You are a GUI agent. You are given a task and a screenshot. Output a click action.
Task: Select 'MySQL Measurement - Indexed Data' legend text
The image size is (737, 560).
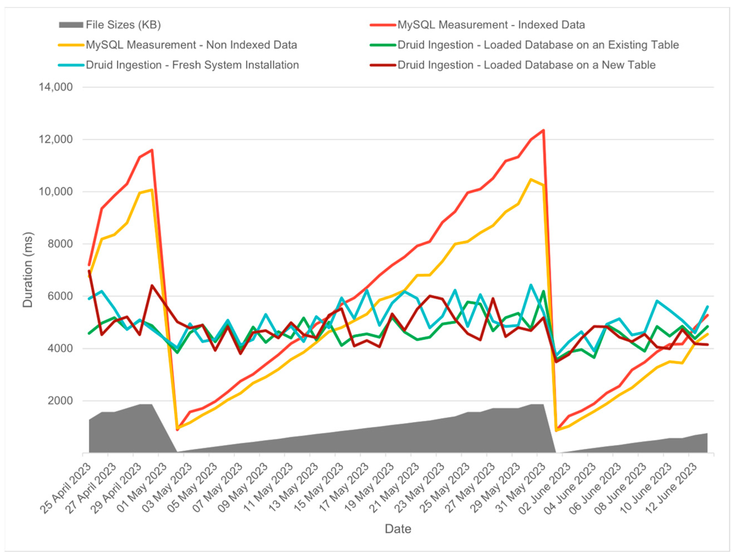point(491,25)
